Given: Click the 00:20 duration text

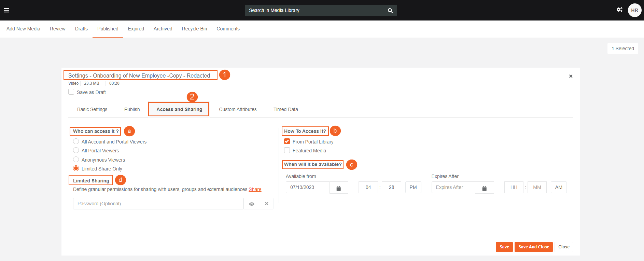Looking at the screenshot, I should tap(114, 83).
